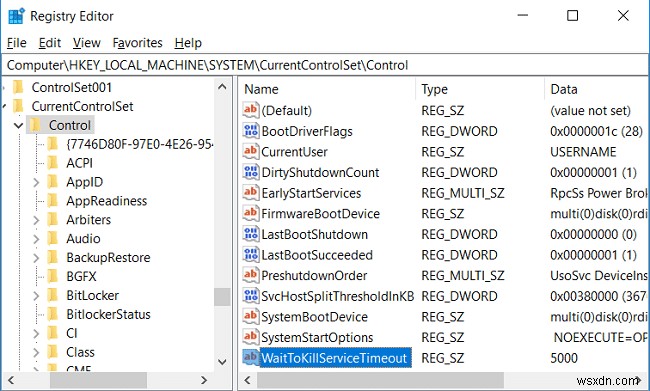Click the tree pane scroll right arrow

pos(204,380)
